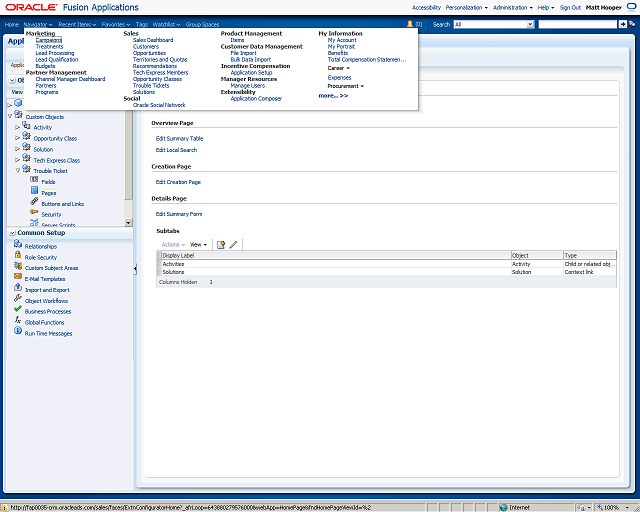Expand the Solution tree node

(17, 149)
